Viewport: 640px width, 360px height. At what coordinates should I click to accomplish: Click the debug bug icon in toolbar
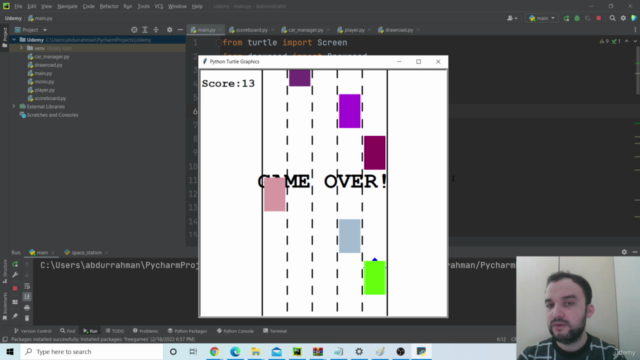(x=577, y=18)
